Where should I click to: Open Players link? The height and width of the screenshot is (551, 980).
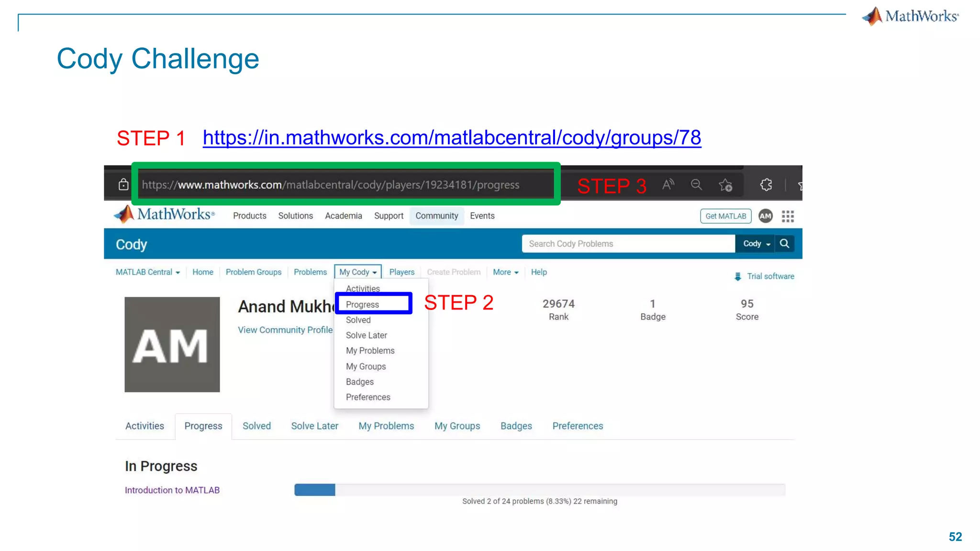pos(402,272)
